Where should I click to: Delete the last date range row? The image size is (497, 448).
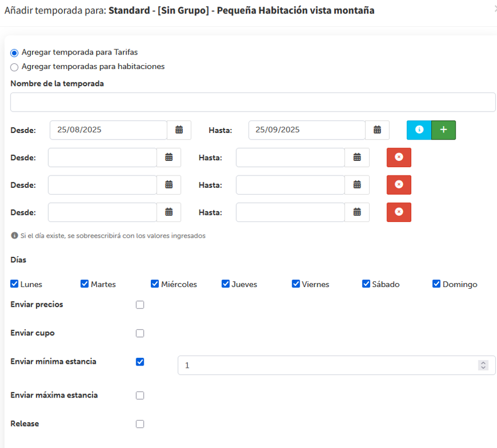(399, 213)
